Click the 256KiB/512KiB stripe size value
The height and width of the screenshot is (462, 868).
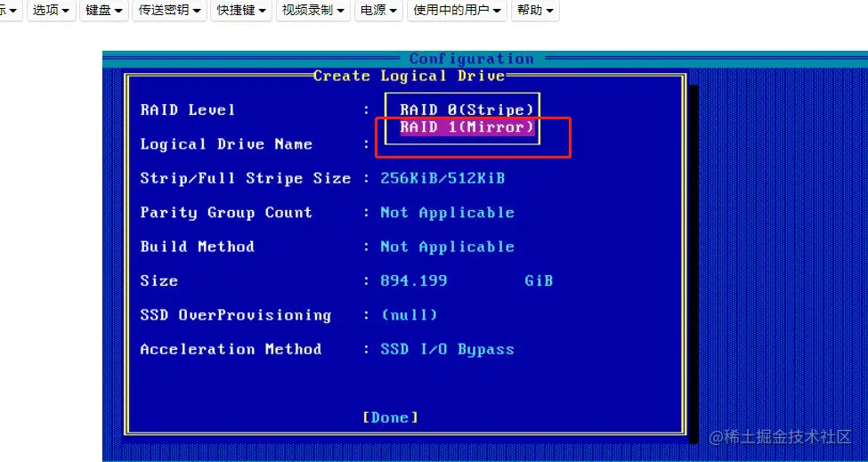tap(442, 178)
